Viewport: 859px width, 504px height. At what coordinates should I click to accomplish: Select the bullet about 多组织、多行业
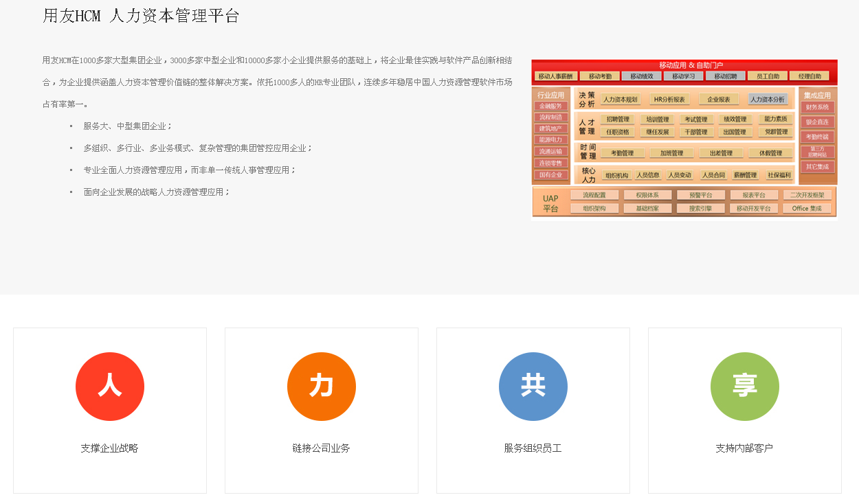(197, 148)
